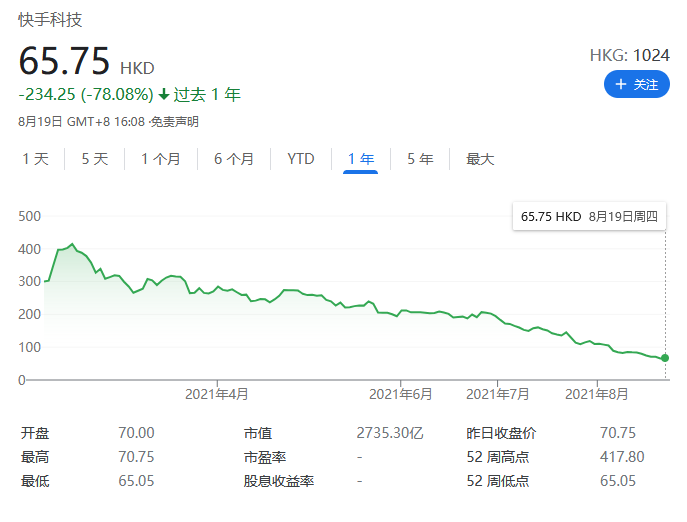Click the 2021年4月 axis label
687x522 pixels.
tap(217, 394)
